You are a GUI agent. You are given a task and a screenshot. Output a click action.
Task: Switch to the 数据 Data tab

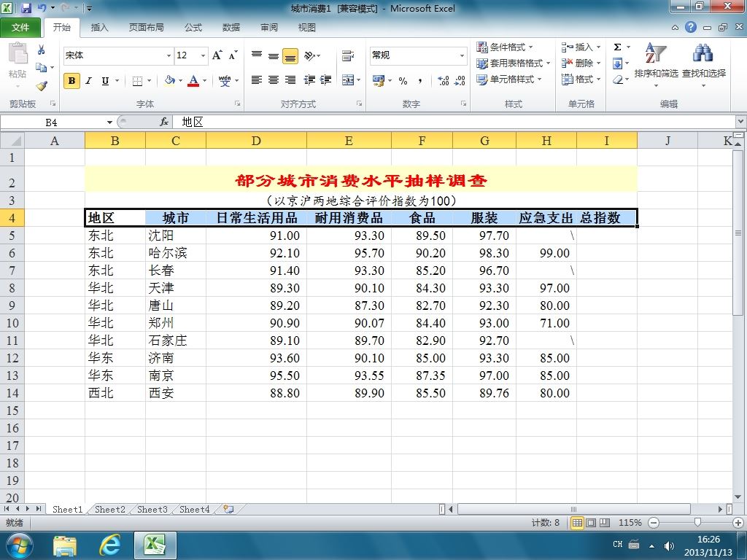tap(231, 28)
